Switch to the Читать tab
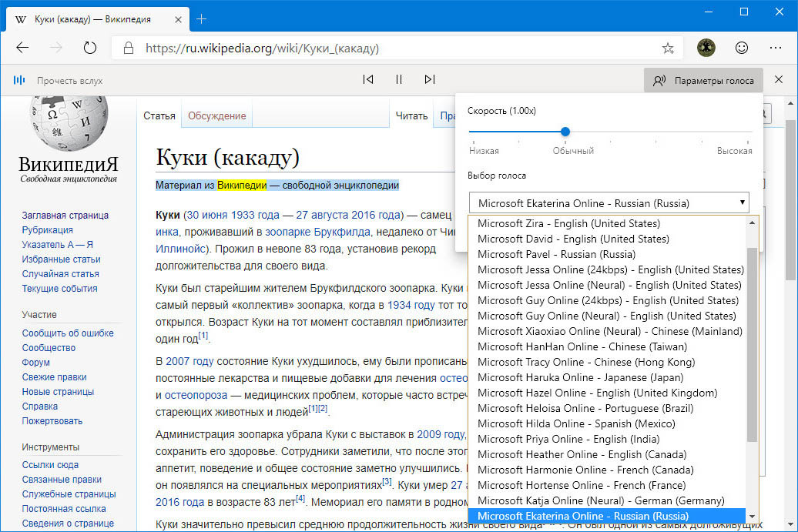 pos(412,116)
